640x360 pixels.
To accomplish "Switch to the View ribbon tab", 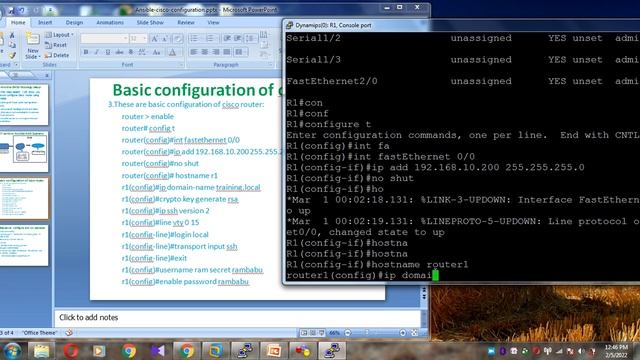I will pos(213,22).
